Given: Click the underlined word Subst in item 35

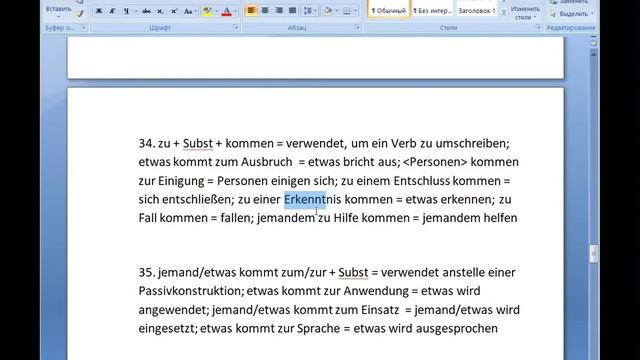Looking at the screenshot, I should [353, 273].
